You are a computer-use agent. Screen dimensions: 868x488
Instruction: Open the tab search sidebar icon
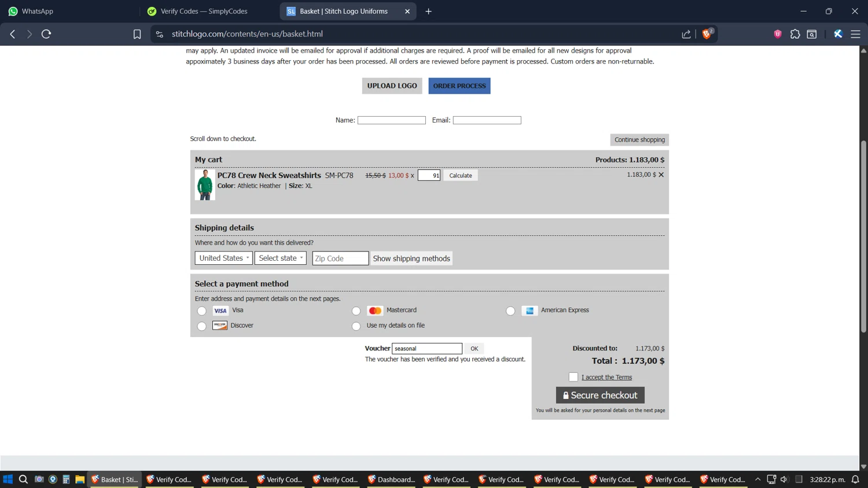(x=812, y=34)
